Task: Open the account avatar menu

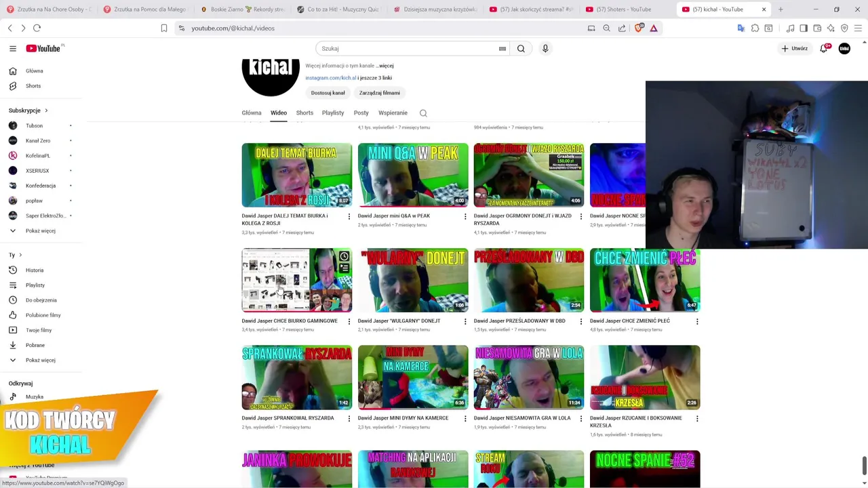Action: (x=844, y=48)
